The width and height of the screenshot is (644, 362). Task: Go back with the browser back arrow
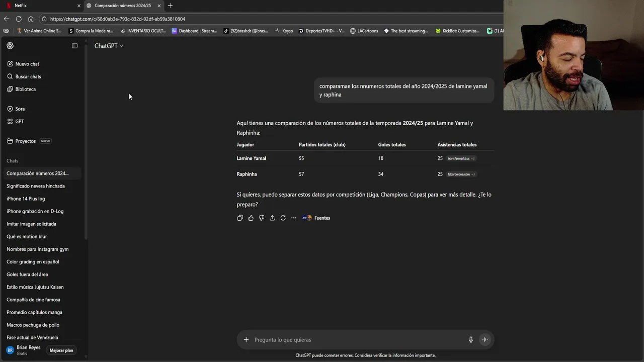pyautogui.click(x=7, y=19)
